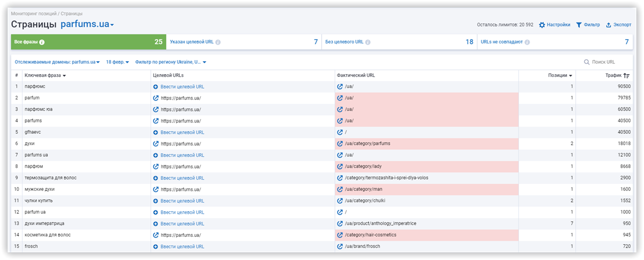The image size is (644, 260).
Task: Click Ввести целевой URL for парфюмс
Action: (x=182, y=86)
